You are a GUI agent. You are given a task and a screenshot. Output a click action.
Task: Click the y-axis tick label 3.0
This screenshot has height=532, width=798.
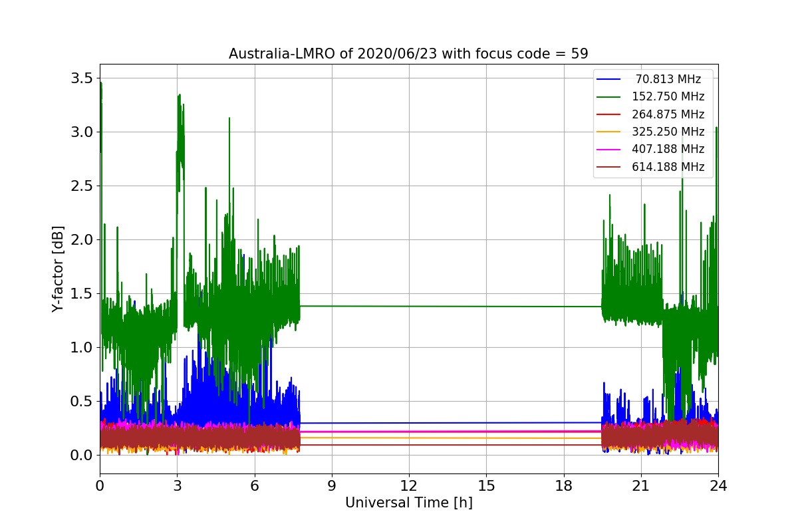click(82, 132)
